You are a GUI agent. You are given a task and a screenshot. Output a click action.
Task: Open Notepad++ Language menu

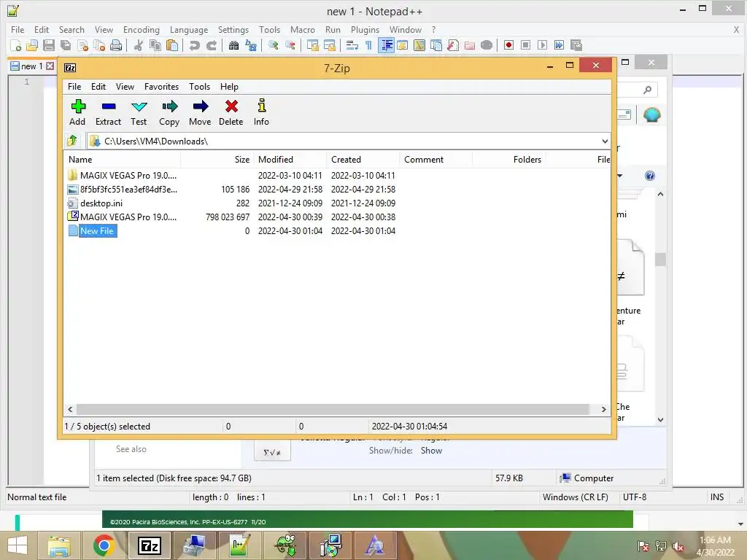189,29
